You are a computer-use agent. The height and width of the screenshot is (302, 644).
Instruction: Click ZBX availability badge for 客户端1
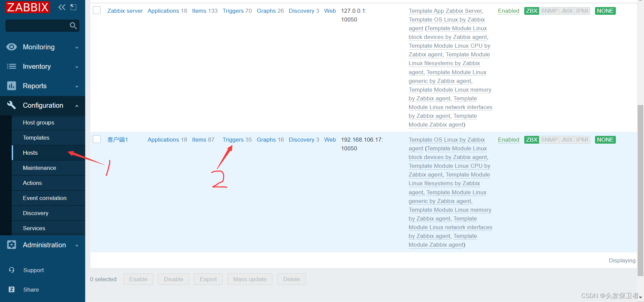(x=532, y=140)
